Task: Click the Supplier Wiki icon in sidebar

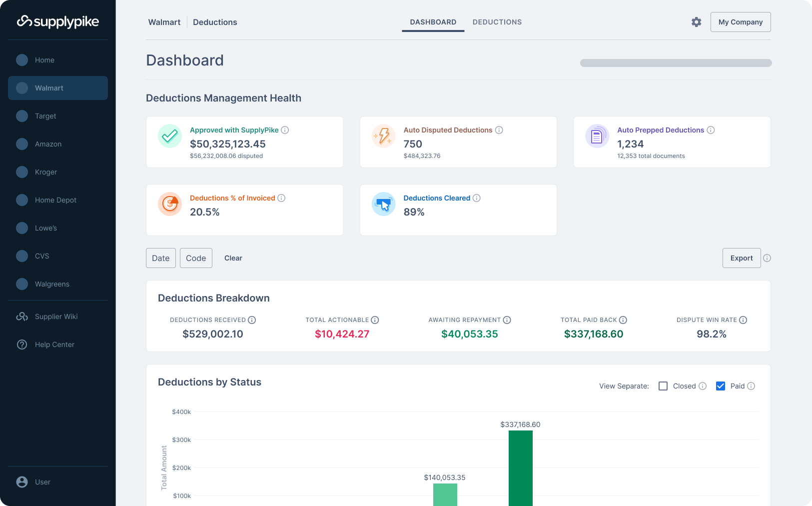Action: point(22,316)
